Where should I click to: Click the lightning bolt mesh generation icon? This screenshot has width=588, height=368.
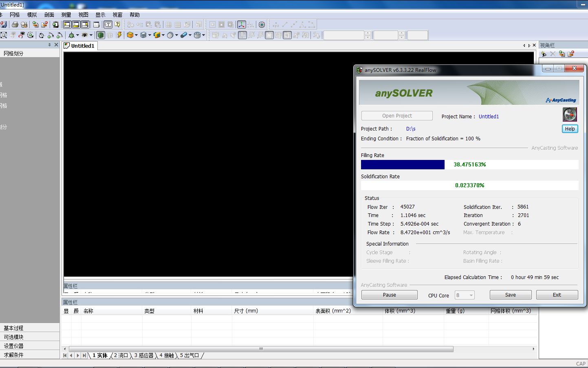coord(119,35)
